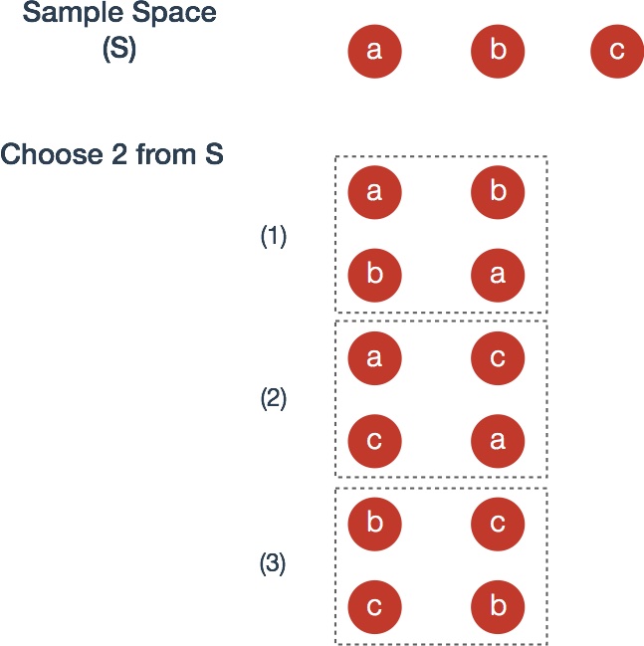The width and height of the screenshot is (644, 646).
Task: Pick top-right 'c' circle in group (3)
Action: (x=498, y=524)
